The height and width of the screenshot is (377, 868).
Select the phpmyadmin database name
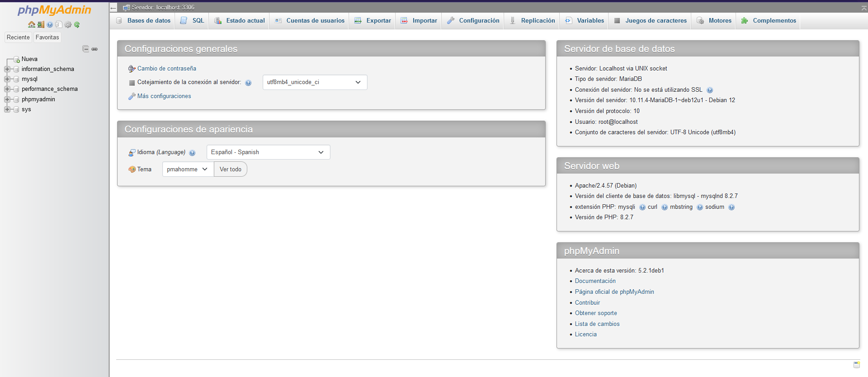pyautogui.click(x=38, y=99)
